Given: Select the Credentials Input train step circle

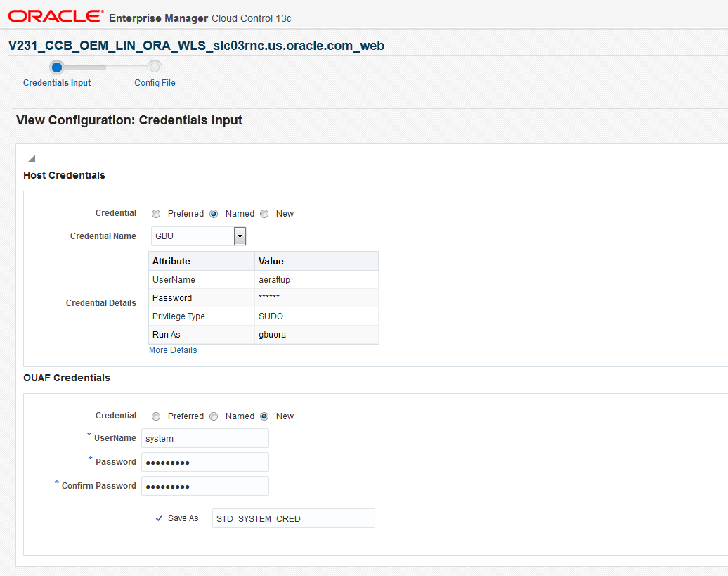Looking at the screenshot, I should click(57, 68).
